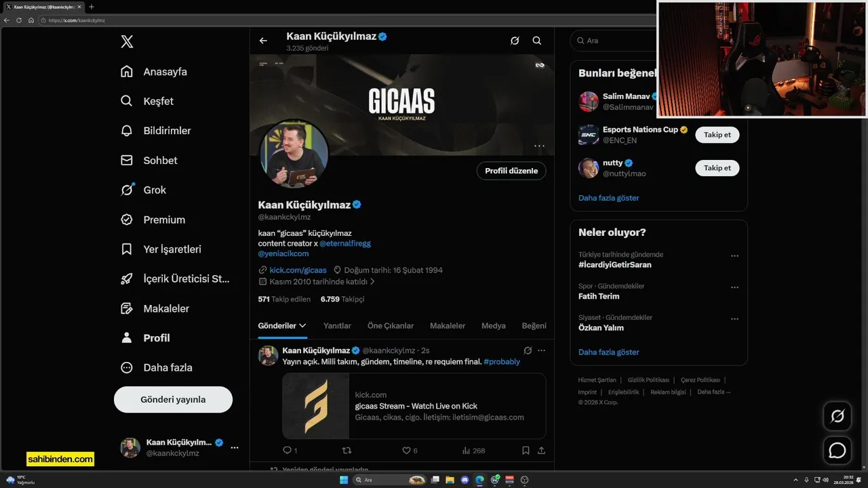The image size is (868, 488).
Task: Click the X logo in the sidebar
Action: pos(127,42)
